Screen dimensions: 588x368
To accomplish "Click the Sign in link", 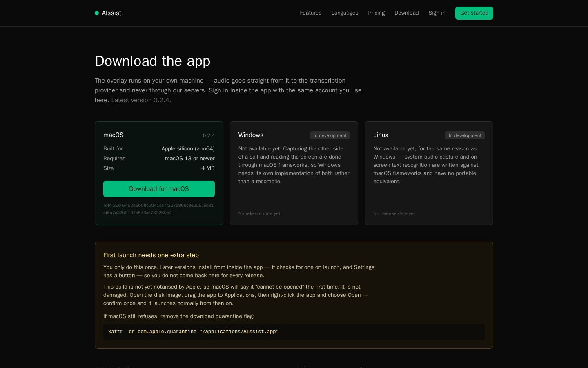I will (437, 13).
